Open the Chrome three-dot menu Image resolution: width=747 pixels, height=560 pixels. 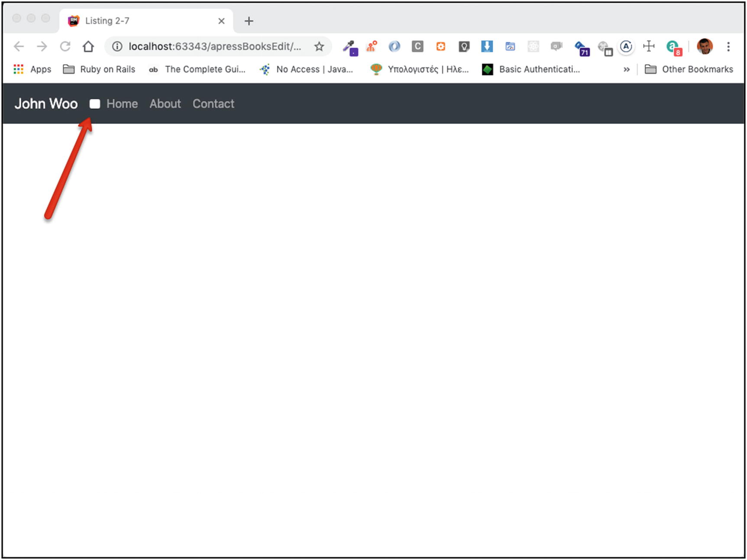pos(728,46)
